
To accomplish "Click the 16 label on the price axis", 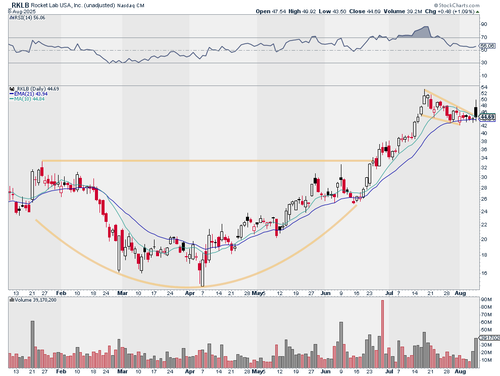I will click(484, 273).
